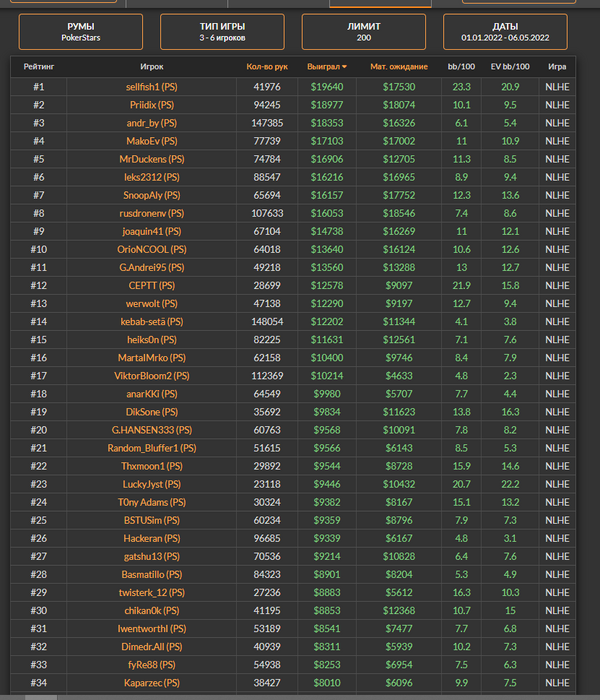Screen dimensions: 600x700
Task: Click the hands count 41976 cell
Action: pos(267,87)
